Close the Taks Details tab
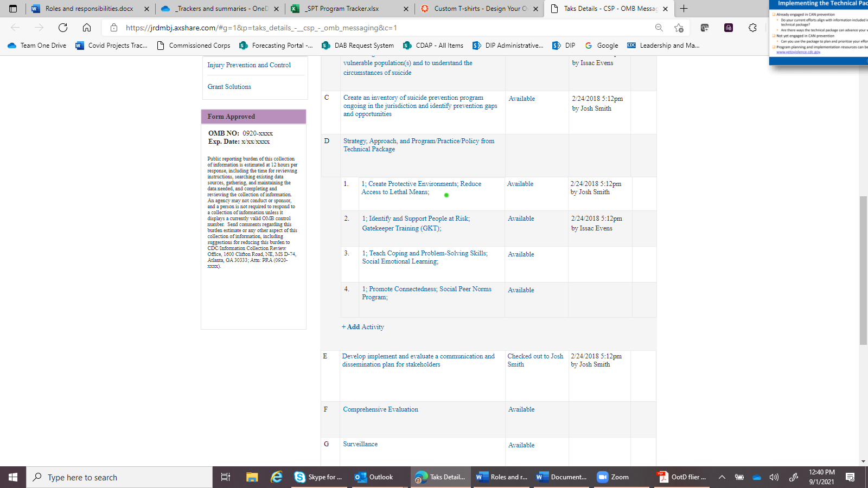 (665, 9)
